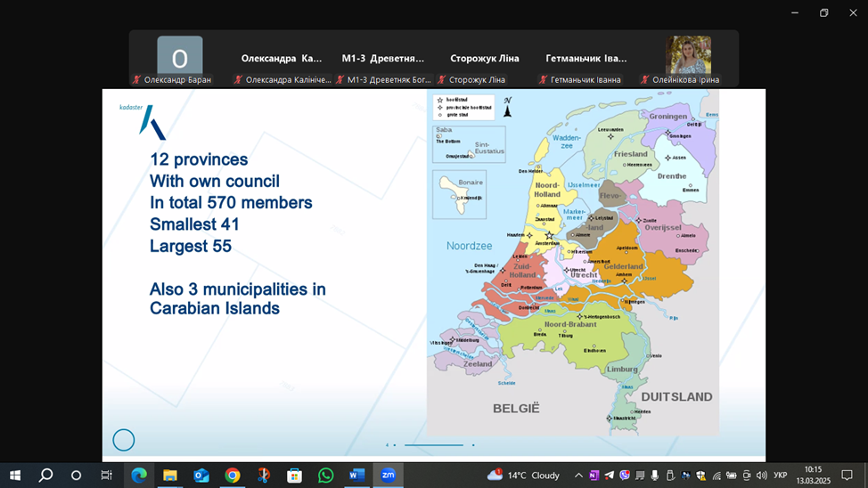Switch to Microsoft Word in taskbar
This screenshot has height=488, width=868.
click(357, 476)
